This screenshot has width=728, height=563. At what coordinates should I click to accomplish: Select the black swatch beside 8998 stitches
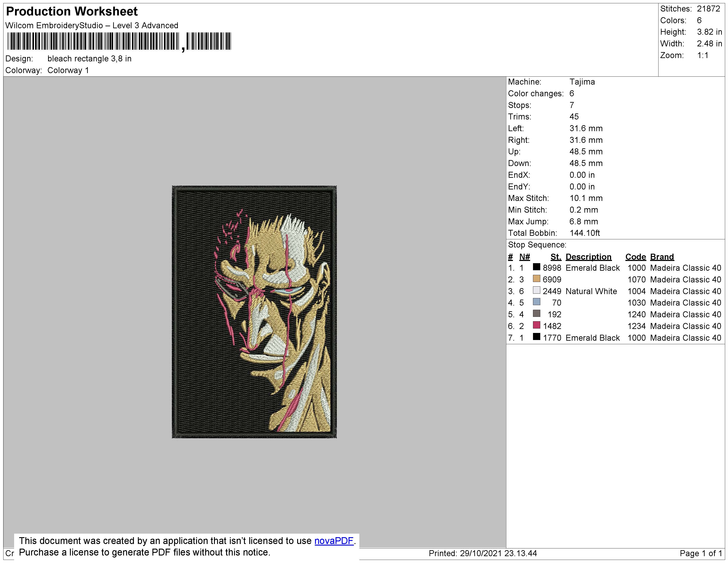(x=536, y=267)
